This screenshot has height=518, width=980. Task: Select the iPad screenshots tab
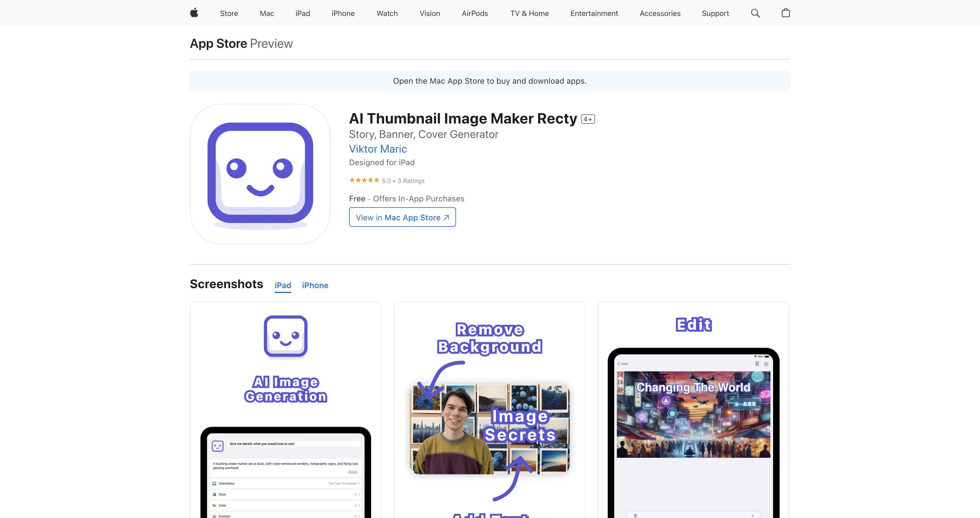283,285
